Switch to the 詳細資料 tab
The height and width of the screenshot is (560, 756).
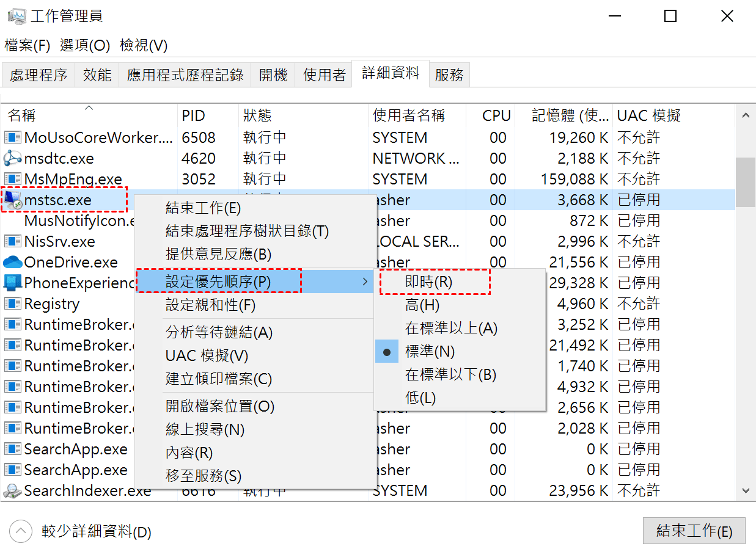tap(391, 74)
